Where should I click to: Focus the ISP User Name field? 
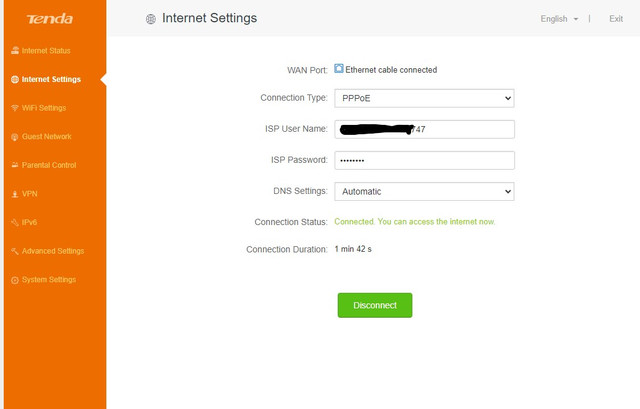click(x=424, y=129)
